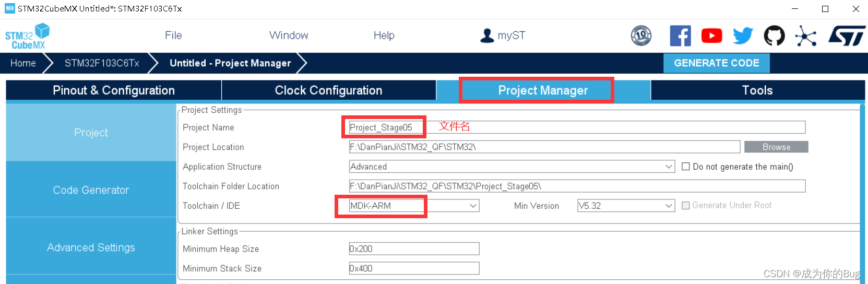Open the Application Structure dropdown
Screen dimensions: 868x284
click(x=512, y=167)
